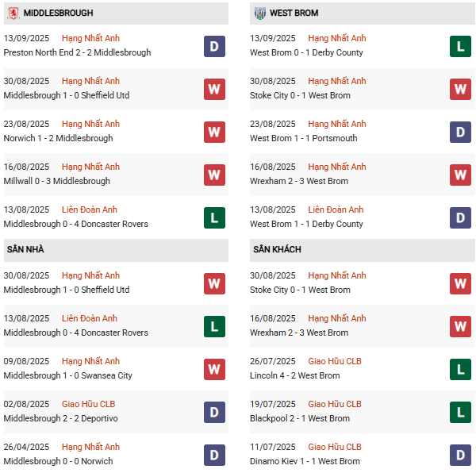476x473 pixels.
Task: Select the W badge beside Norwich 1-2 Middlesbrough
Action: click(x=214, y=132)
